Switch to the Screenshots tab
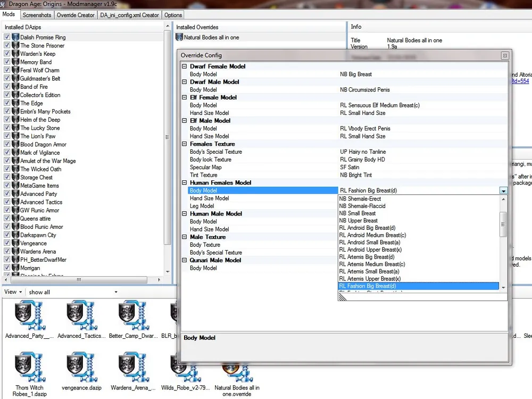Image resolution: width=532 pixels, height=399 pixels. click(37, 15)
